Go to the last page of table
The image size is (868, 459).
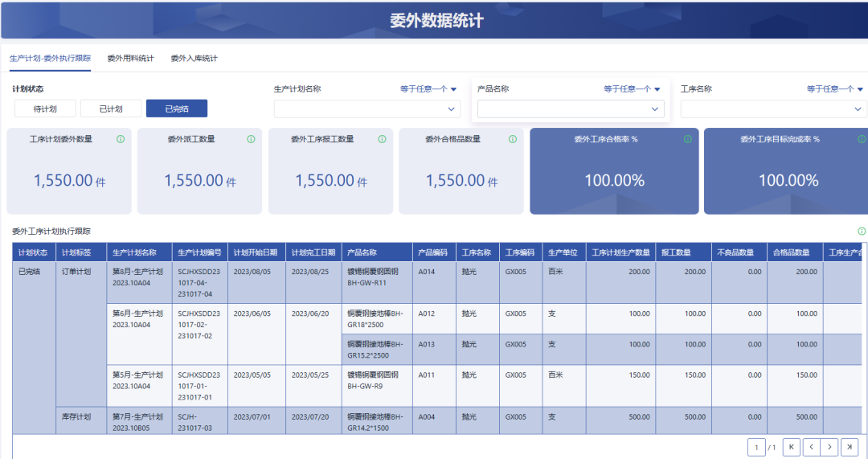(x=850, y=447)
